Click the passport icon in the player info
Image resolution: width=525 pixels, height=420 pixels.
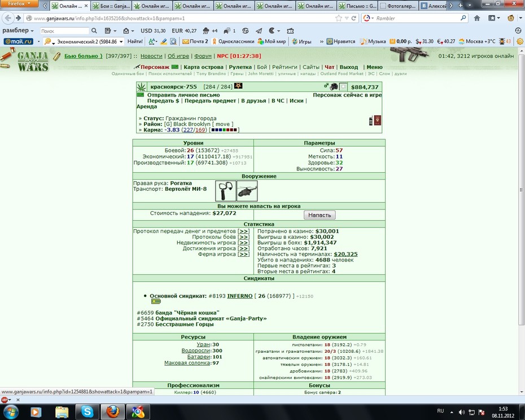377,120
